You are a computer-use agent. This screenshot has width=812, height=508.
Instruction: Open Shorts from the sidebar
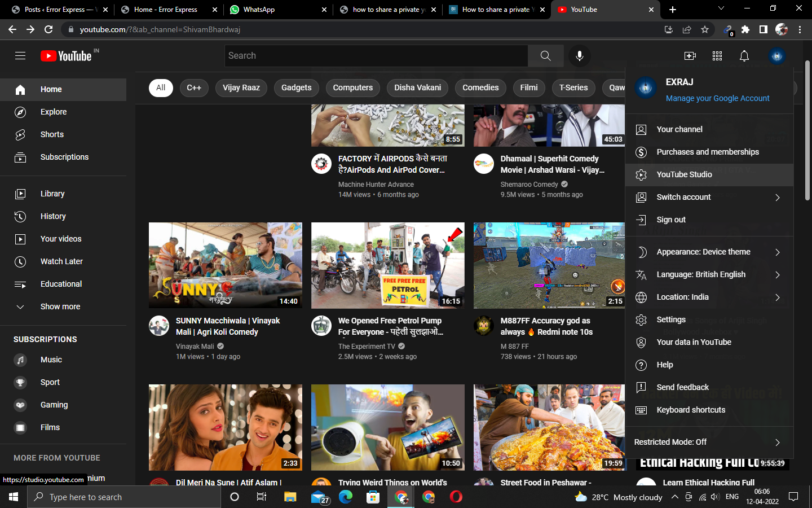pos(52,134)
